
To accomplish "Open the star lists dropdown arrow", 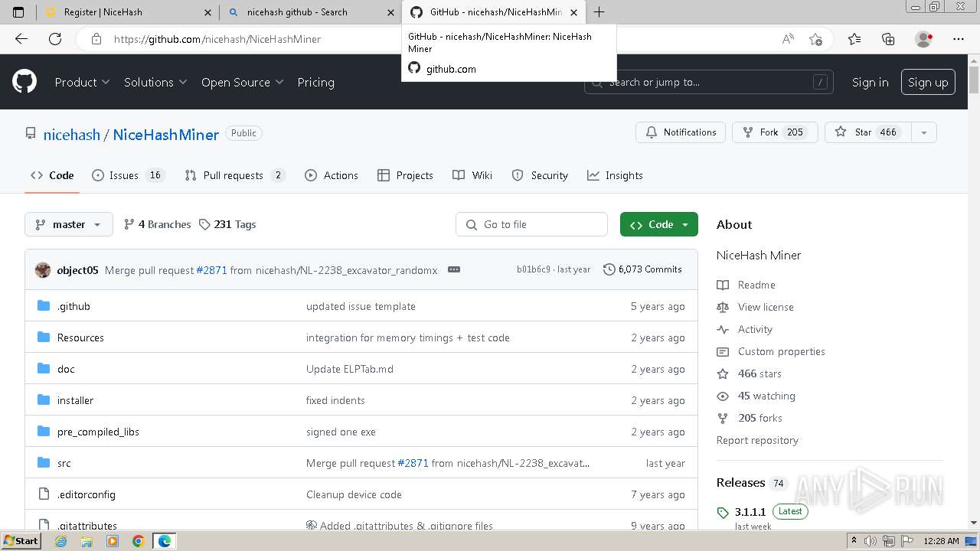I will [924, 132].
